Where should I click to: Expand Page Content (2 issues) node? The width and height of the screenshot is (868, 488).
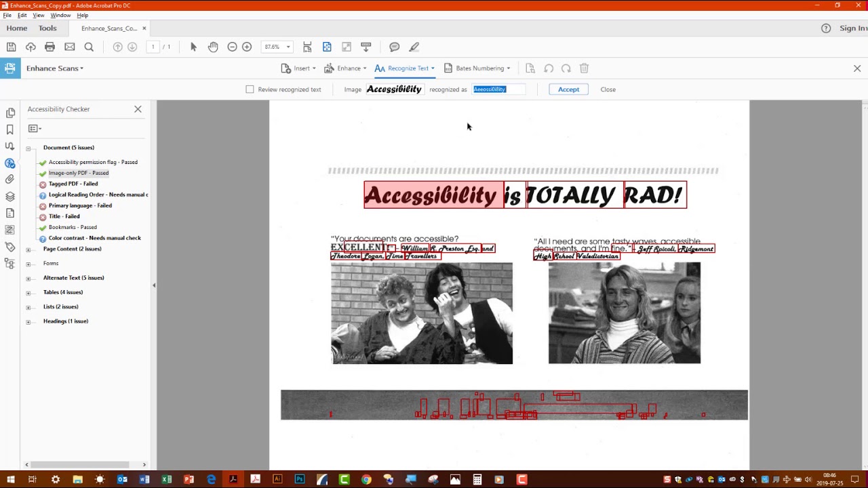[28, 249]
